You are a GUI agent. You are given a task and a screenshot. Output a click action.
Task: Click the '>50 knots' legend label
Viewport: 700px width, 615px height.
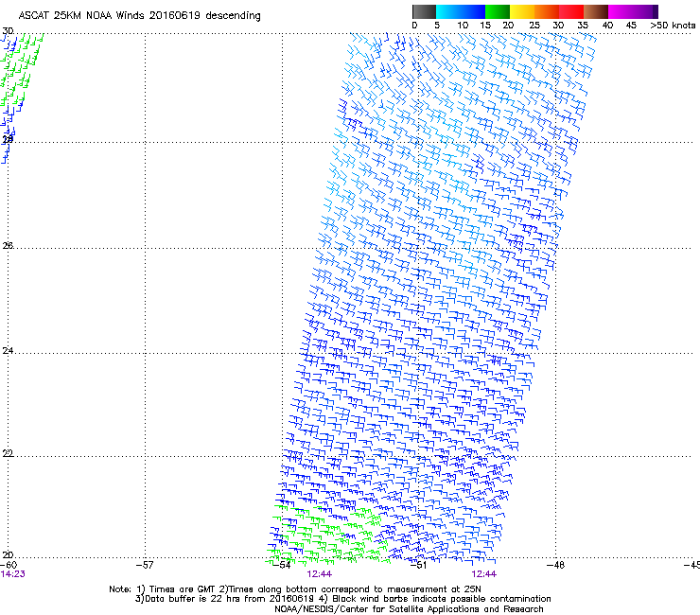[x=673, y=26]
